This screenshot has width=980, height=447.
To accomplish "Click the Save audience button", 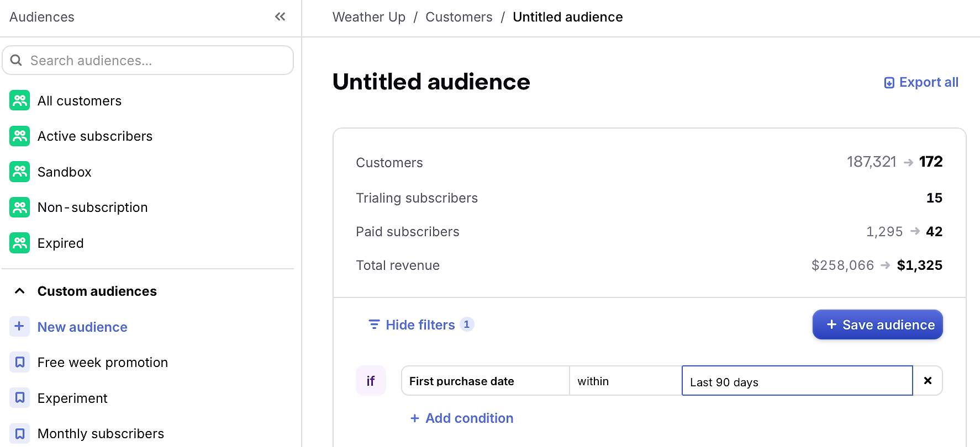I will (x=877, y=324).
